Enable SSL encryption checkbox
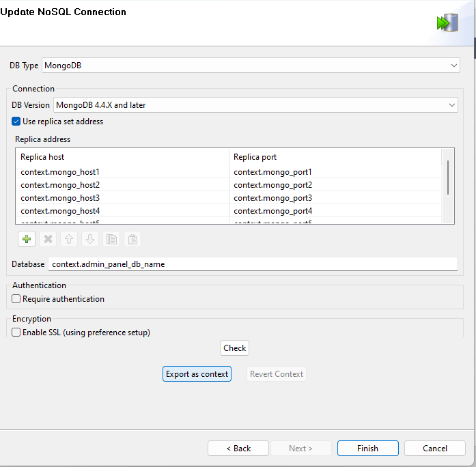The width and height of the screenshot is (476, 467). click(16, 332)
